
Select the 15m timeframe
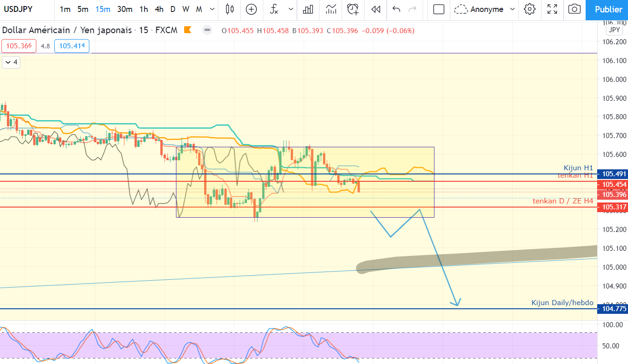click(103, 9)
